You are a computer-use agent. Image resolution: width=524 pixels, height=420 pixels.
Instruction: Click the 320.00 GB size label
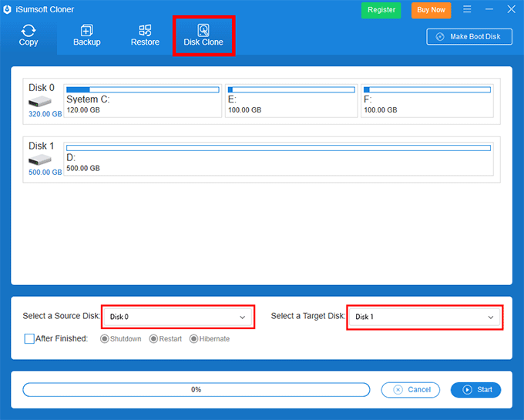45,114
